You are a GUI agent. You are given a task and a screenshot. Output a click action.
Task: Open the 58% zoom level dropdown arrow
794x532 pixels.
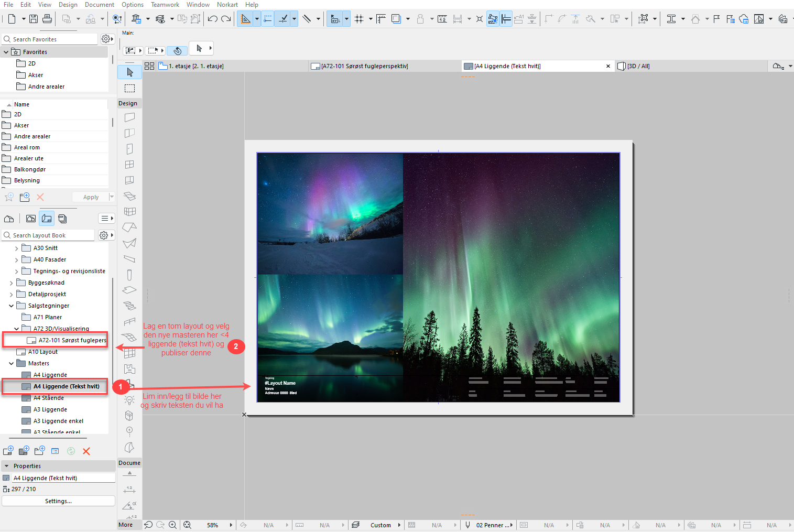(231, 525)
